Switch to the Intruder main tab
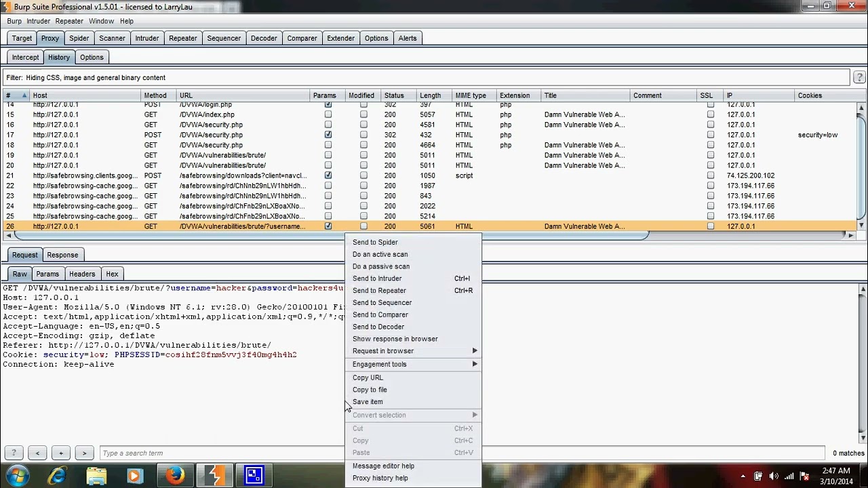Image resolution: width=868 pixels, height=488 pixels. click(x=146, y=38)
